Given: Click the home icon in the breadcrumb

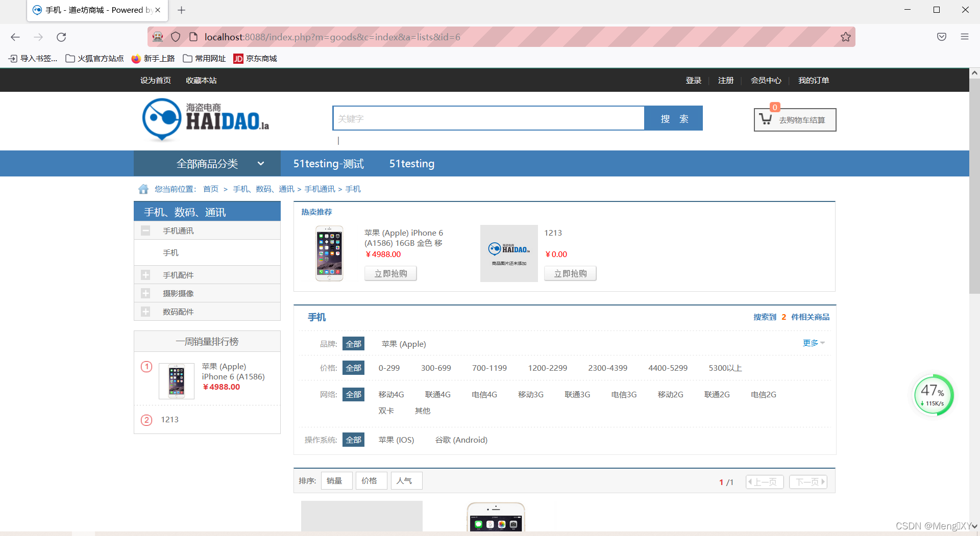Looking at the screenshot, I should [x=143, y=189].
